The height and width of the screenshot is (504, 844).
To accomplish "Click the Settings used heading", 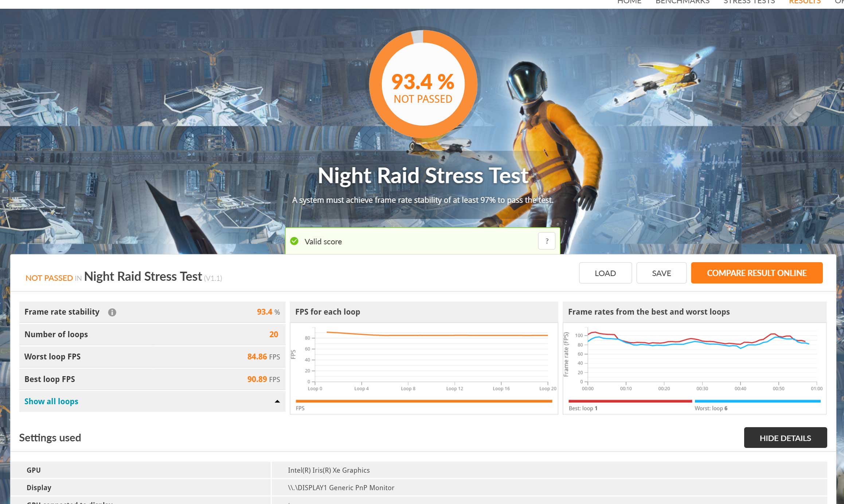I will tap(50, 438).
